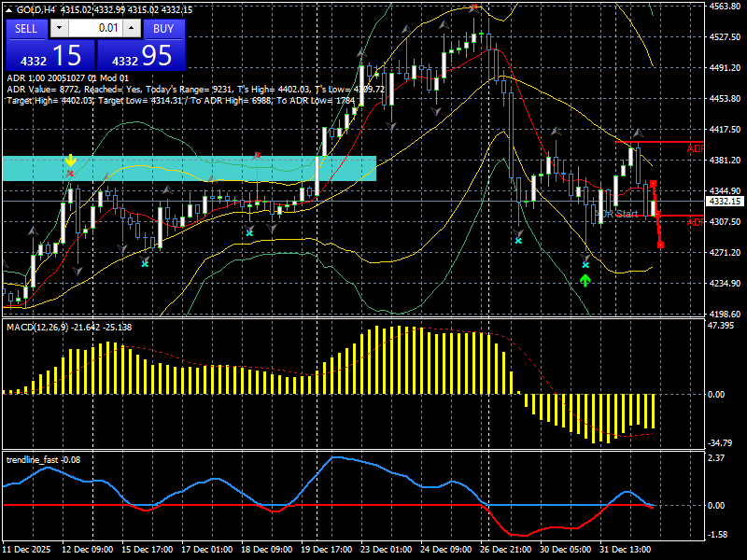Select the cyan X marker below green arrow's candle
This screenshot has width=747, height=560.
coord(585,265)
